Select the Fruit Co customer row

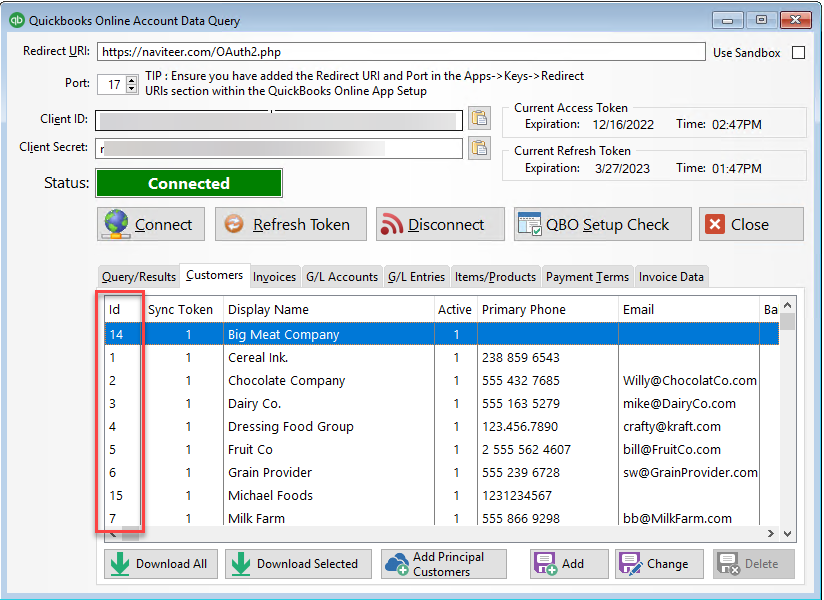441,450
